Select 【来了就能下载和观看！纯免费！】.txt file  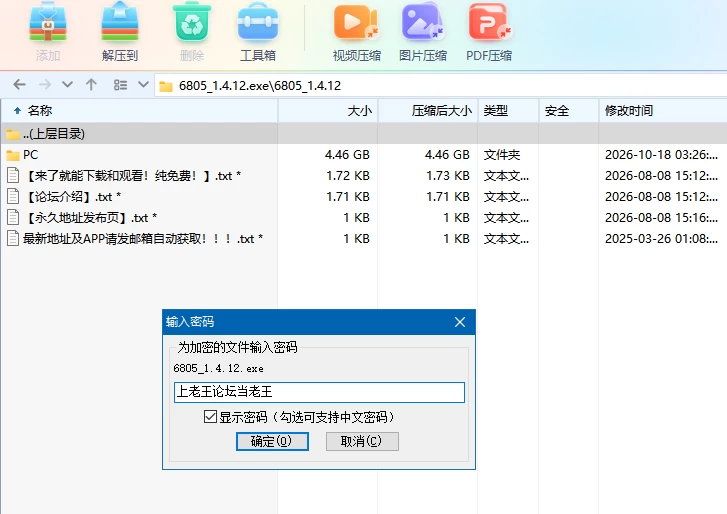[x=364, y=176]
